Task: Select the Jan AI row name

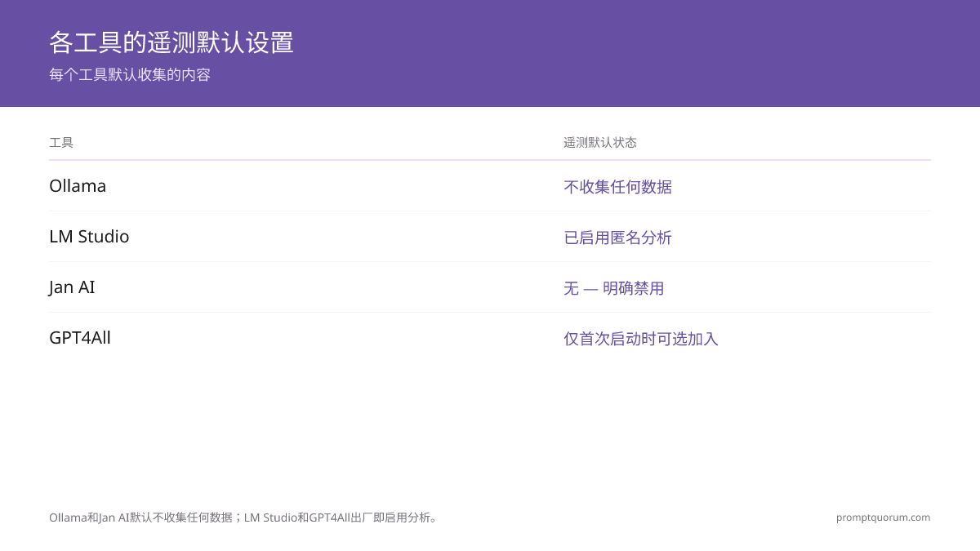Action: [72, 287]
